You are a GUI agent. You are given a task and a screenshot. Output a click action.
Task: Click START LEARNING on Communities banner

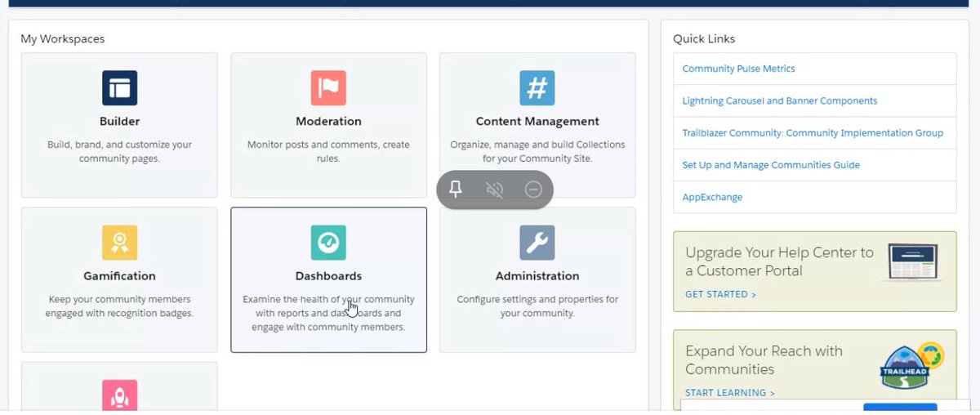coord(730,393)
